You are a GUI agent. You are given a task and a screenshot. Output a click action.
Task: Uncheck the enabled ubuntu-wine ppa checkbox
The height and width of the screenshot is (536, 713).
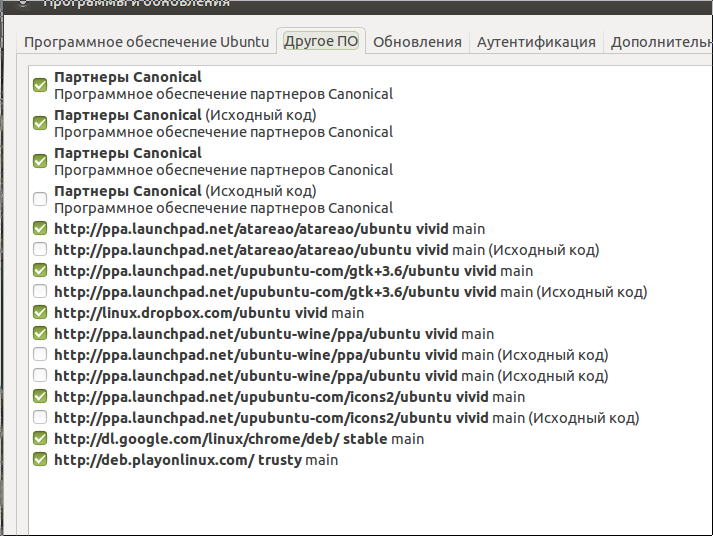click(40, 333)
